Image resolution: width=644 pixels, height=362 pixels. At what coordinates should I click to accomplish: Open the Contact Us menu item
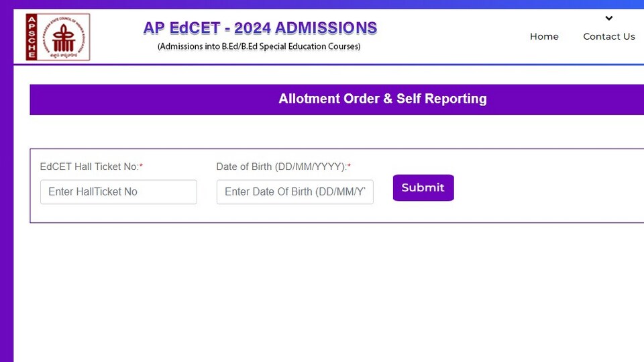click(609, 37)
